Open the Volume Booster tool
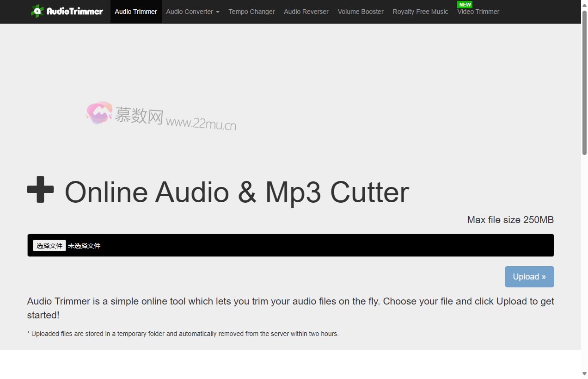Screen dimensions: 588x379 point(361,12)
